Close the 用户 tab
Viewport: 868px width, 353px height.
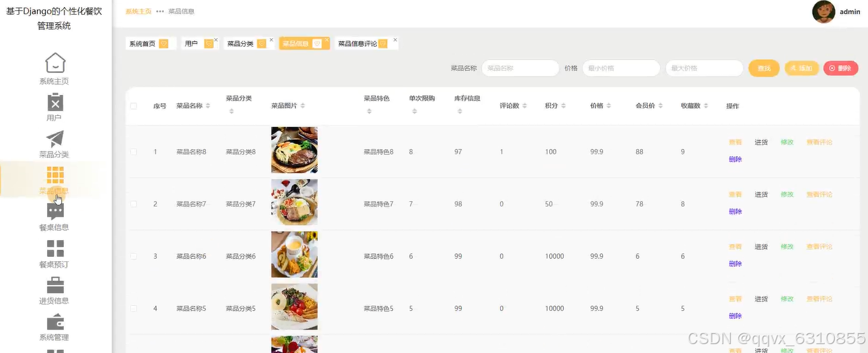(x=216, y=40)
